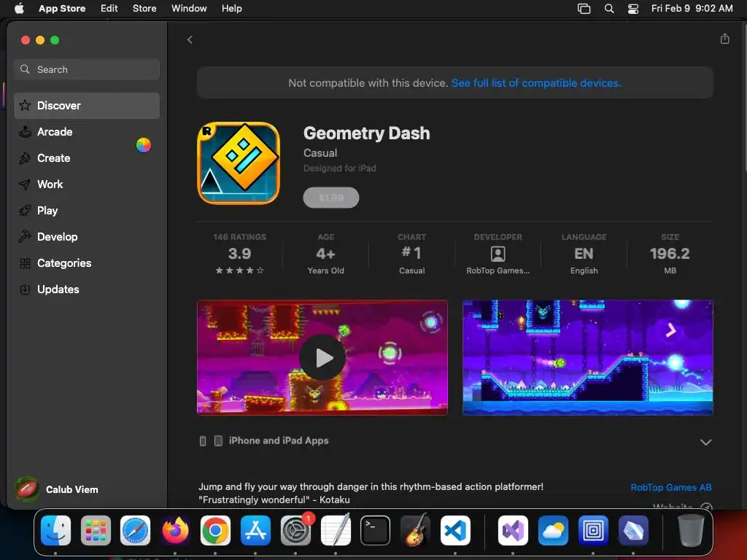Launch Google Chrome from the Dock
The image size is (747, 560).
coord(215,531)
